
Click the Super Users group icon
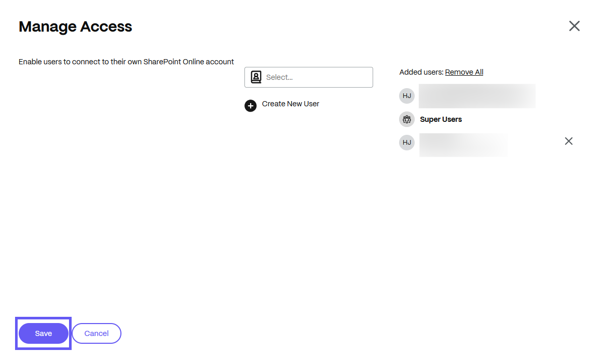click(x=407, y=119)
